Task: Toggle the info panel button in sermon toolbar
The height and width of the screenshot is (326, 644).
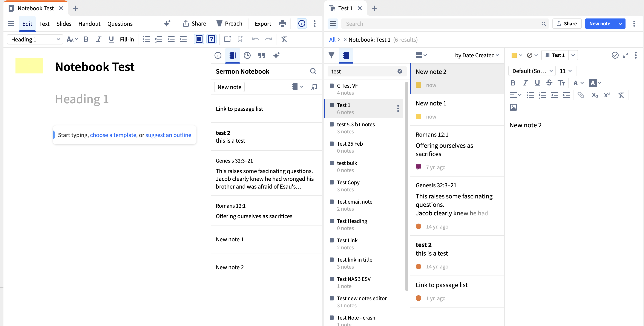Action: point(302,23)
